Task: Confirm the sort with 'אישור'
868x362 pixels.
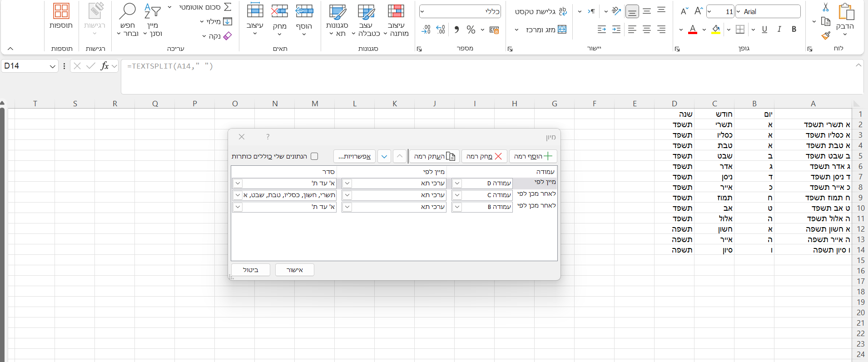Action: 295,270
